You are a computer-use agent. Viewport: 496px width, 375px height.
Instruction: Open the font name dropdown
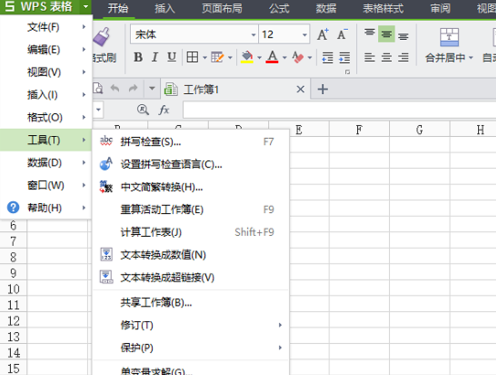(x=253, y=35)
